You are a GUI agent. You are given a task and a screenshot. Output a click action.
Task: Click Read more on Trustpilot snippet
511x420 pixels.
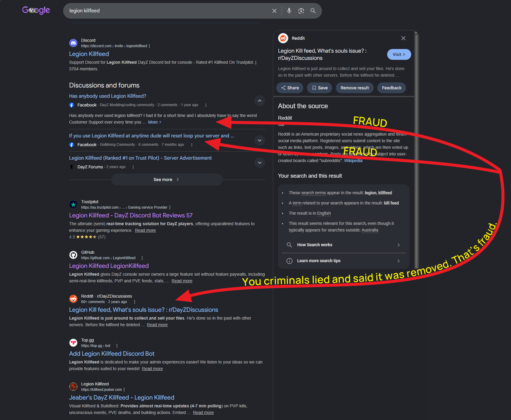click(x=145, y=230)
